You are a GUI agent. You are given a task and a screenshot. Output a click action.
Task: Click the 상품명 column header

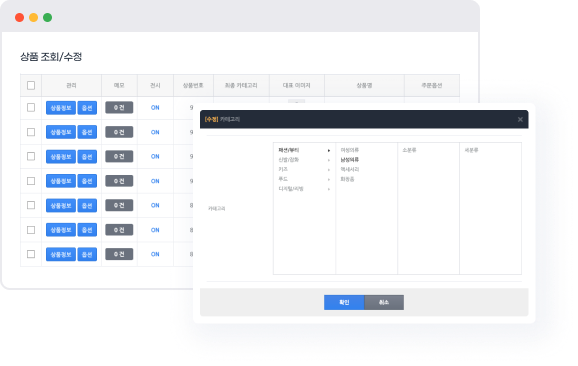364,86
